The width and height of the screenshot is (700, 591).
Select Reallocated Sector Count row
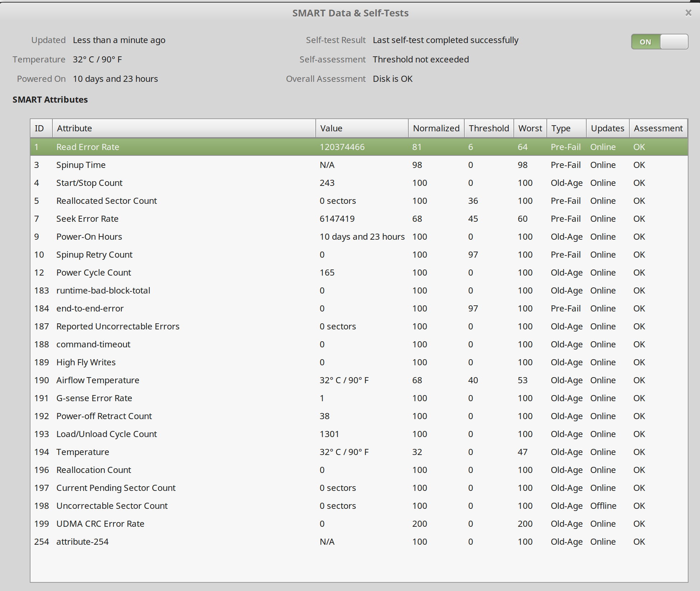point(107,201)
